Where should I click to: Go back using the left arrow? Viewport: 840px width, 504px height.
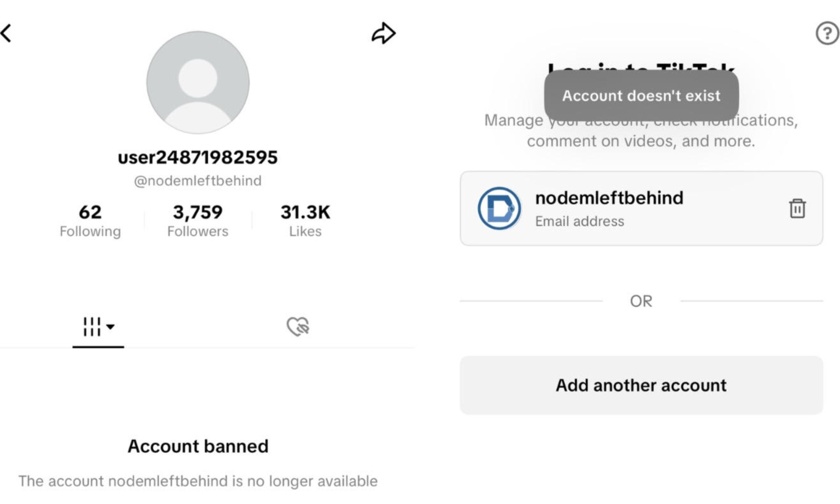point(7,33)
